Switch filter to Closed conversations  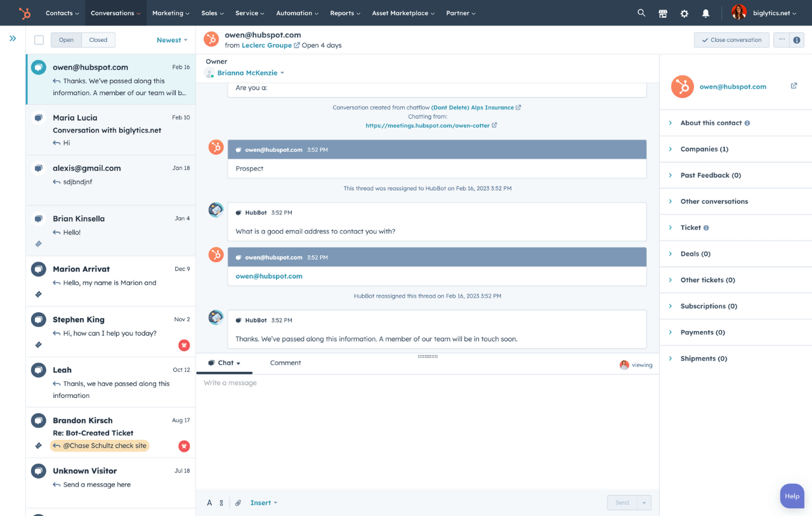98,39
